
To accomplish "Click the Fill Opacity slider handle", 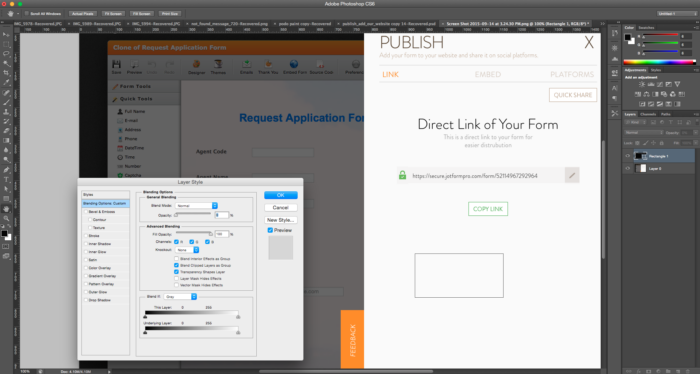I will click(x=211, y=233).
